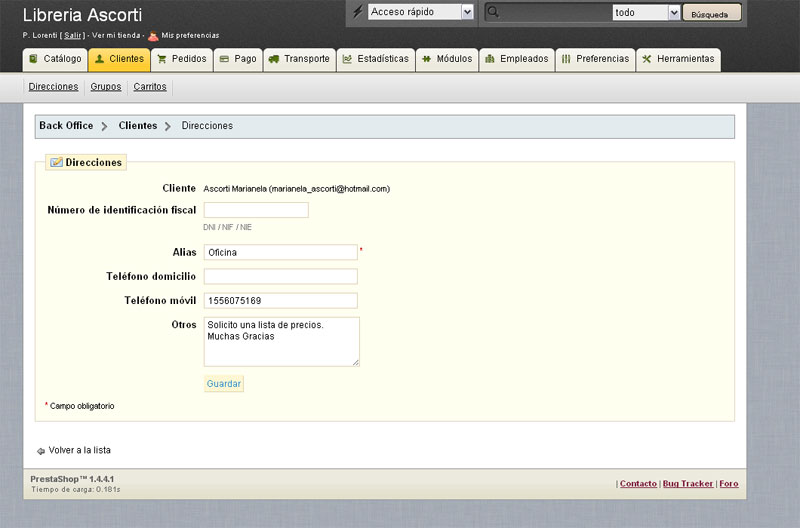The image size is (800, 528).
Task: Click the Pedidos shopping cart icon
Action: (162, 59)
